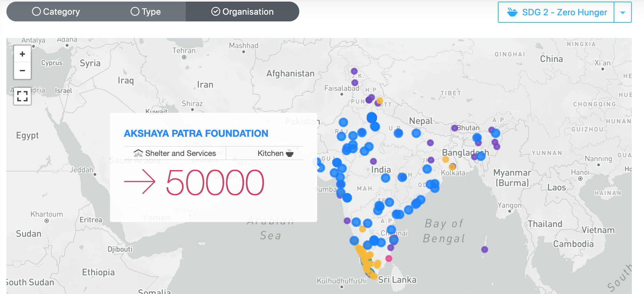
Task: Select the Shelter and Services tab
Action: (x=175, y=153)
